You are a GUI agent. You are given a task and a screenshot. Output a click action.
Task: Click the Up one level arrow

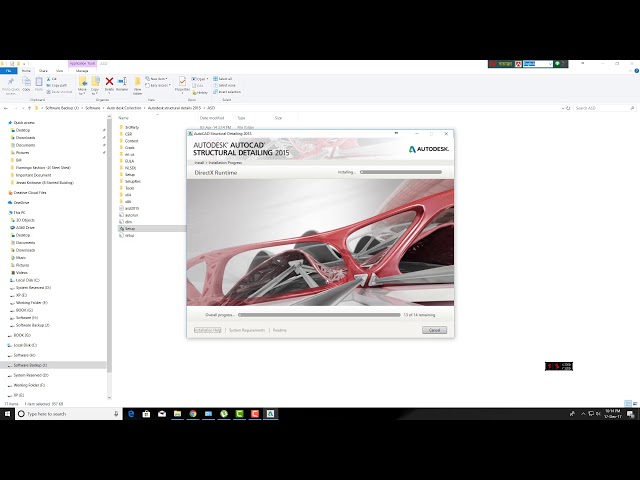(x=29, y=108)
